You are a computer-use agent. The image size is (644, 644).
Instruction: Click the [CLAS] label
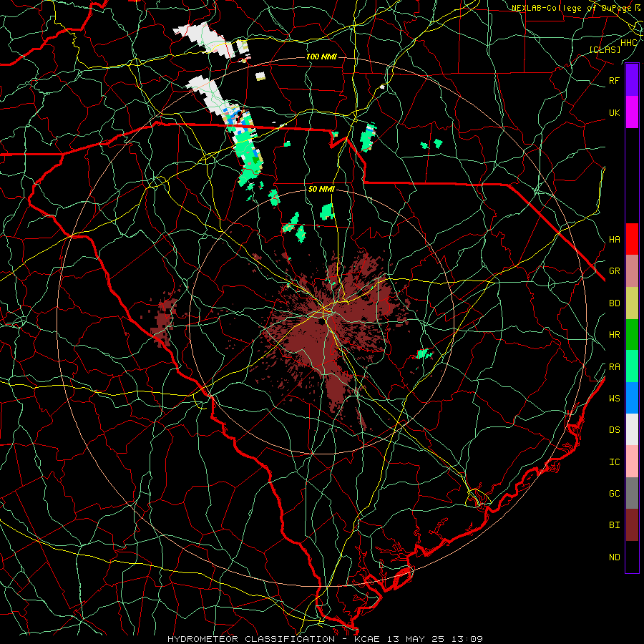[x=605, y=49]
